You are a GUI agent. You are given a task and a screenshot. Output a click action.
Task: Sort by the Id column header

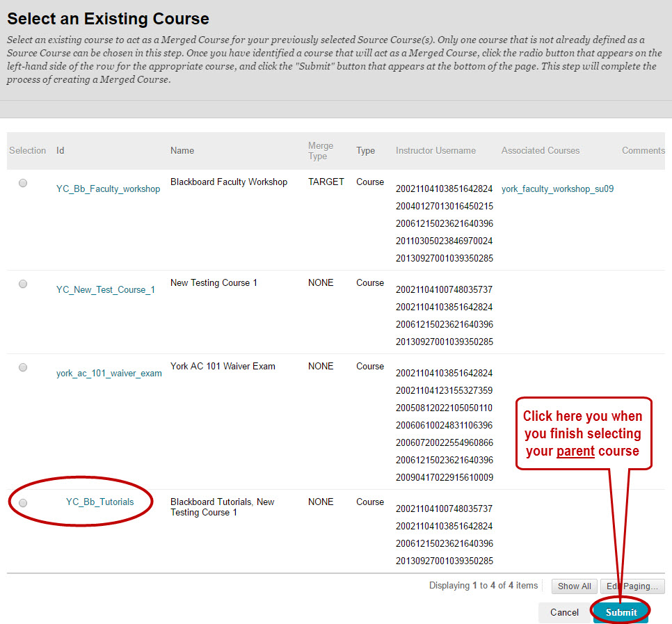click(61, 151)
